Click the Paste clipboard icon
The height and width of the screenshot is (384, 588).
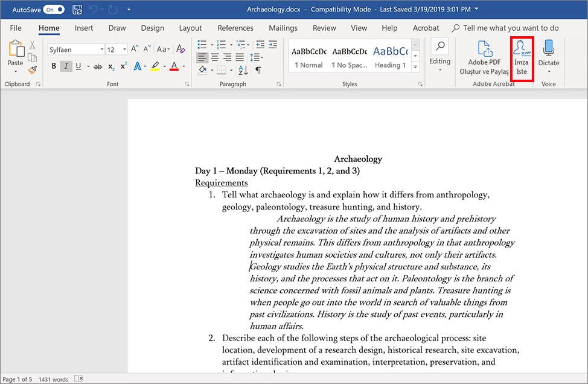(16, 49)
